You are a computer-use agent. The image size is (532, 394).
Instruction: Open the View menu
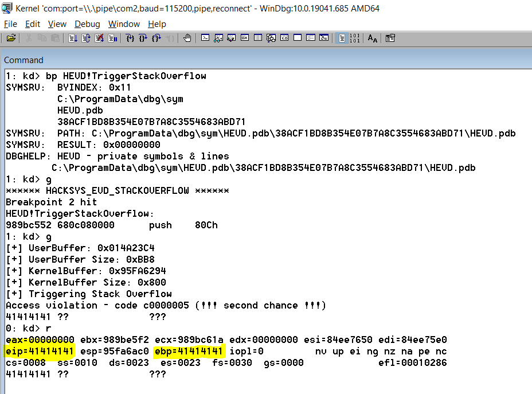[x=57, y=24]
